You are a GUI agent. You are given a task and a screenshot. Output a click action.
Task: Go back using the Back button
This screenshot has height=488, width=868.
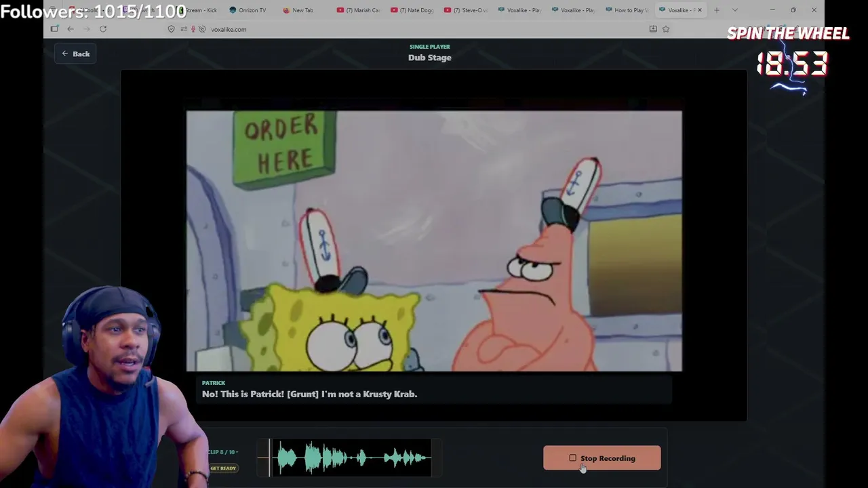(75, 54)
